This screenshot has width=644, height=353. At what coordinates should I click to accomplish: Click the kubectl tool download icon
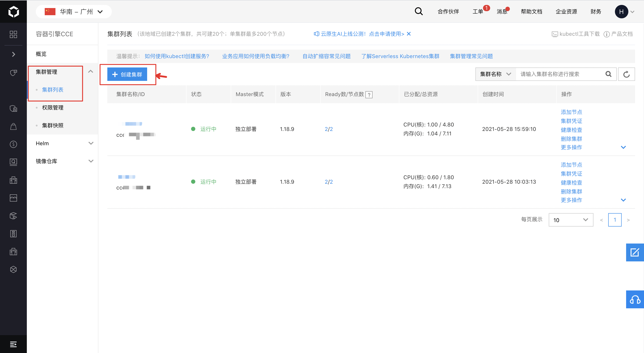555,34
